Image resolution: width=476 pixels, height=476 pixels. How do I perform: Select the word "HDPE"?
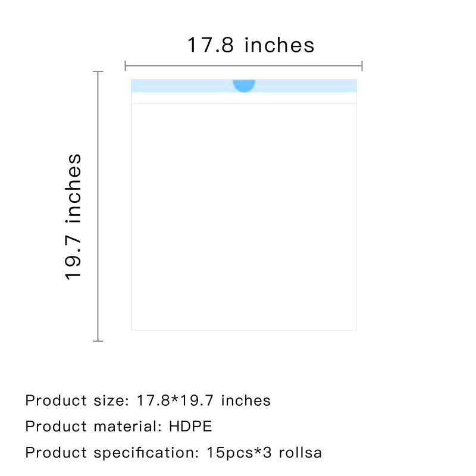point(190,427)
